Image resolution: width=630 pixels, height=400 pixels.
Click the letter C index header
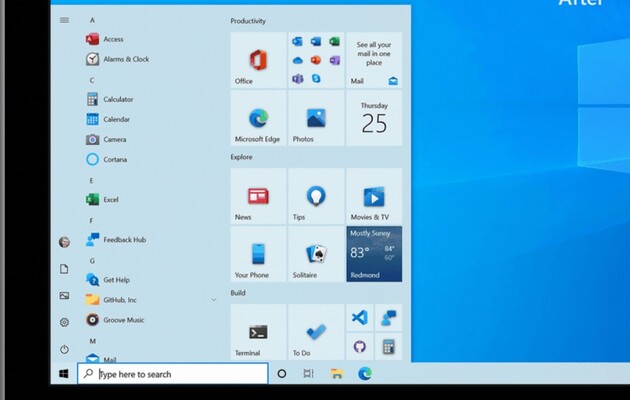tap(92, 80)
